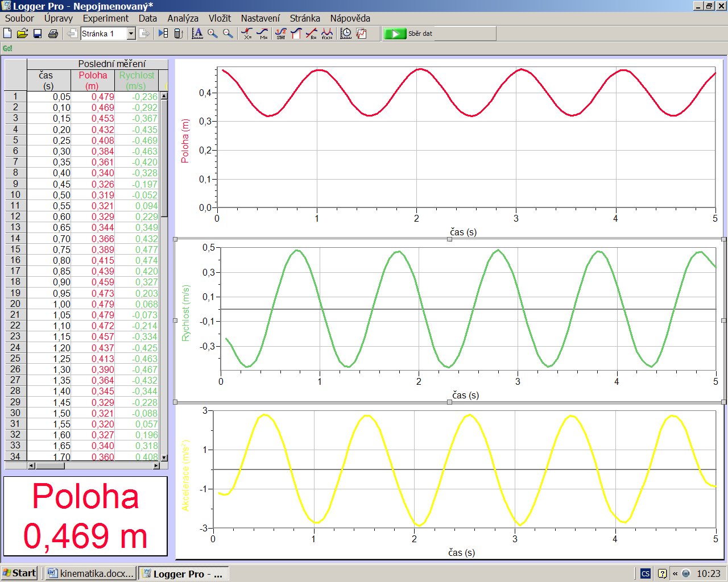Expand hidden tray icons chevron

pyautogui.click(x=675, y=573)
